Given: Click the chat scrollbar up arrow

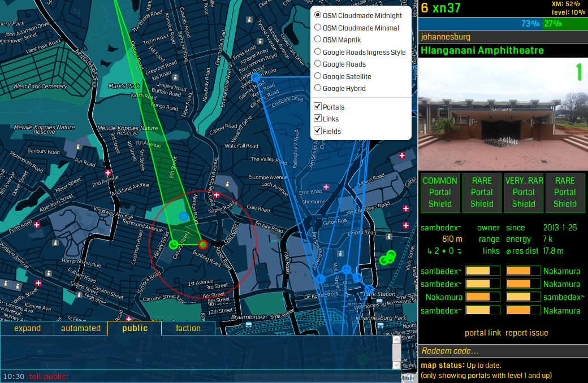Looking at the screenshot, I should [x=396, y=340].
